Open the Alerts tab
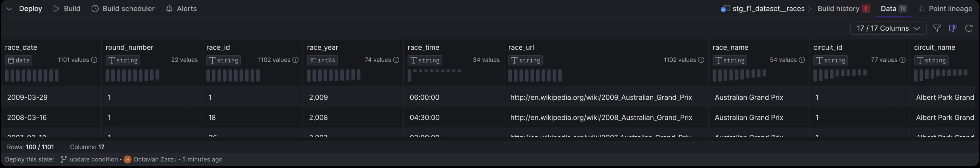This screenshot has width=980, height=168. [181, 9]
